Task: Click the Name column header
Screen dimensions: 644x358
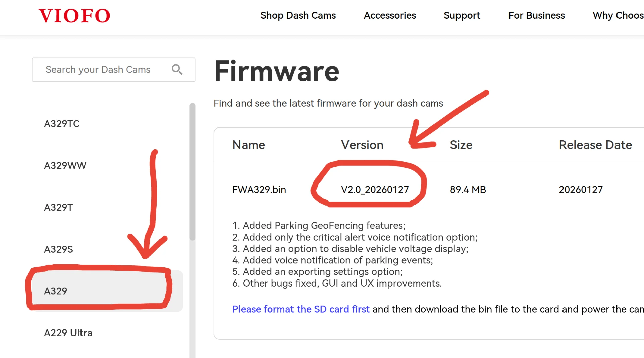Action: pos(249,145)
